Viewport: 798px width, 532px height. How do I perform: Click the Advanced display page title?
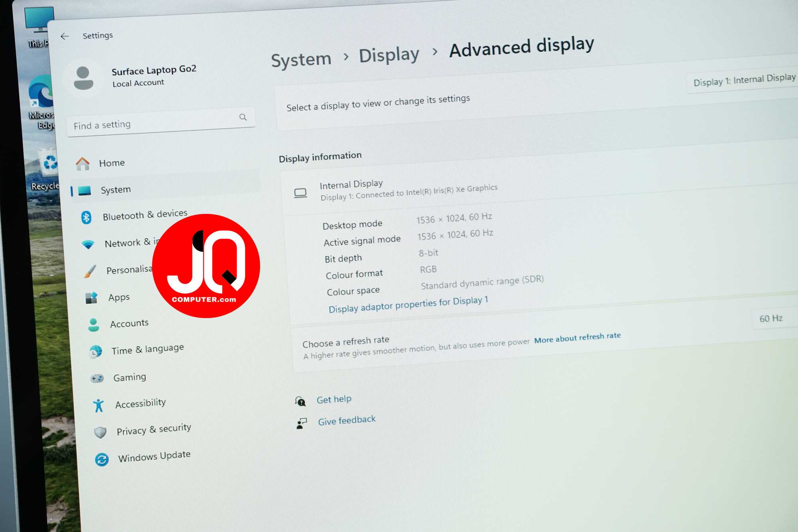pyautogui.click(x=521, y=47)
